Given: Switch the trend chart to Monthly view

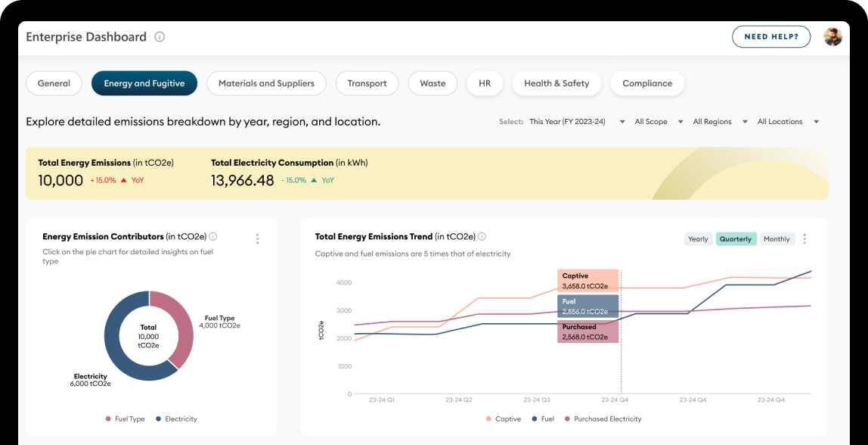Looking at the screenshot, I should (x=777, y=239).
